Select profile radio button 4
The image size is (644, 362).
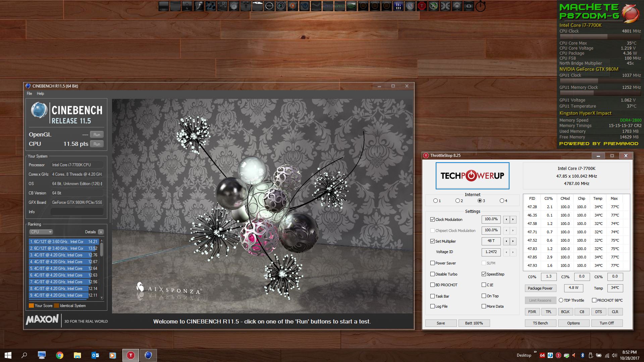pos(502,201)
